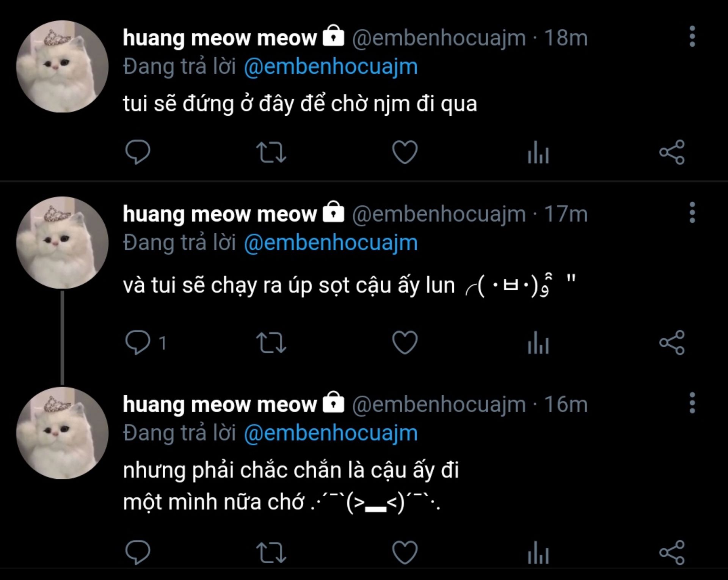This screenshot has height=580, width=728.
Task: Open reply with 1 comment on 17m tweet
Action: coord(146,343)
